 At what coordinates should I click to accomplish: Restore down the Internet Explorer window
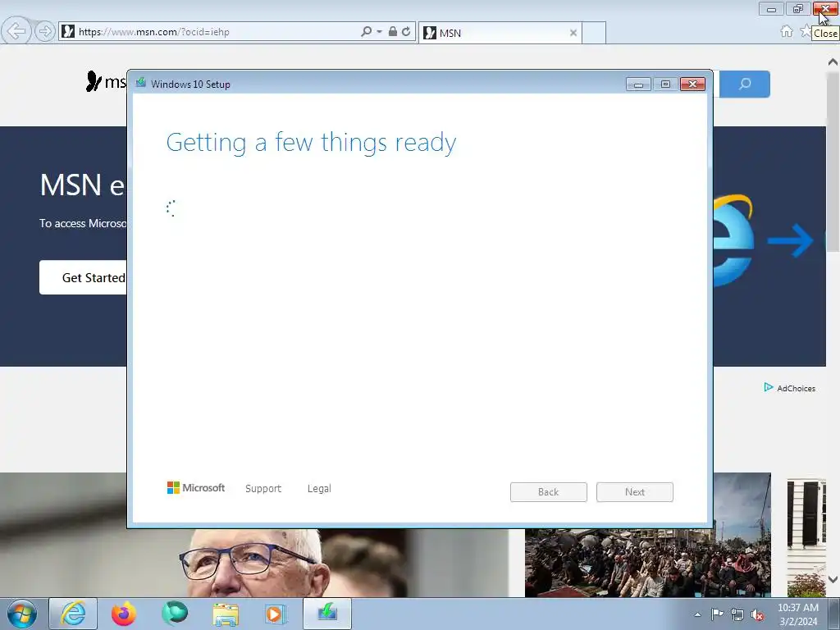pyautogui.click(x=798, y=8)
